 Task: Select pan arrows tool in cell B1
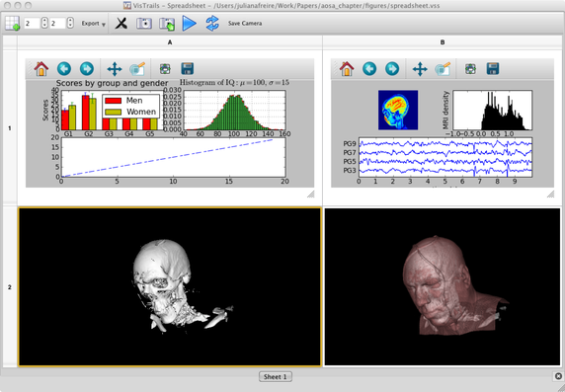coord(420,68)
